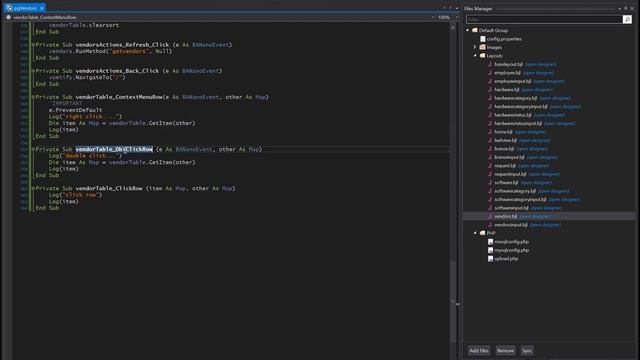Click the layout icon beside software.bjl
The height and width of the screenshot is (360, 640).
(x=490, y=182)
